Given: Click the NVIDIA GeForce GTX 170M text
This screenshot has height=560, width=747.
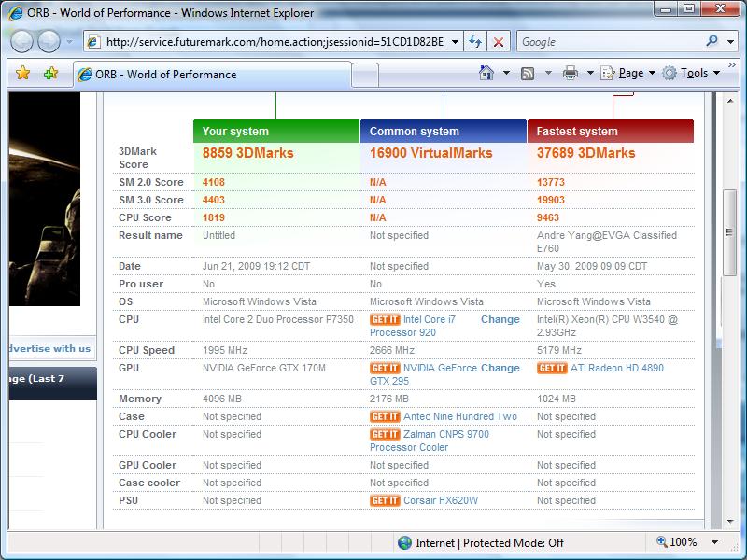Looking at the screenshot, I should (x=264, y=368).
